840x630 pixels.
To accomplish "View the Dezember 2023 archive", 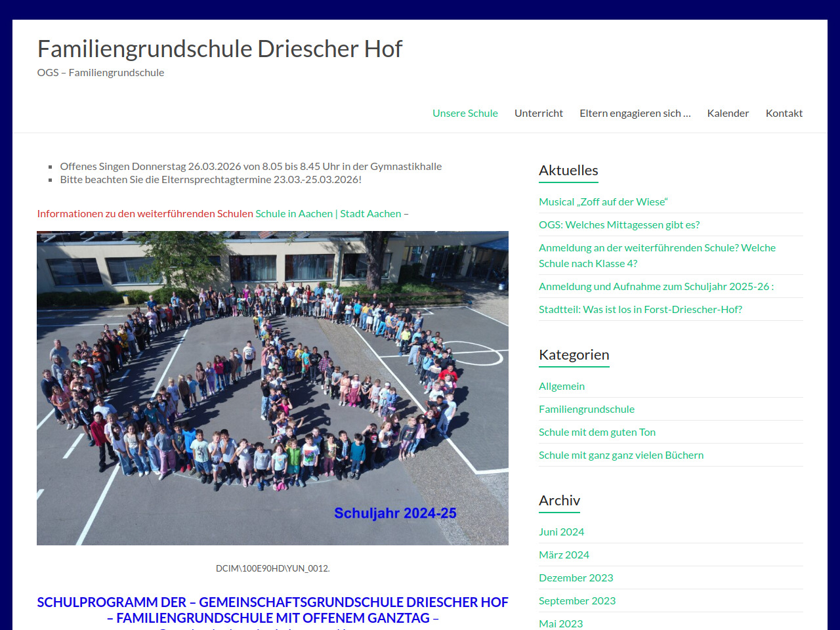I will [x=576, y=577].
